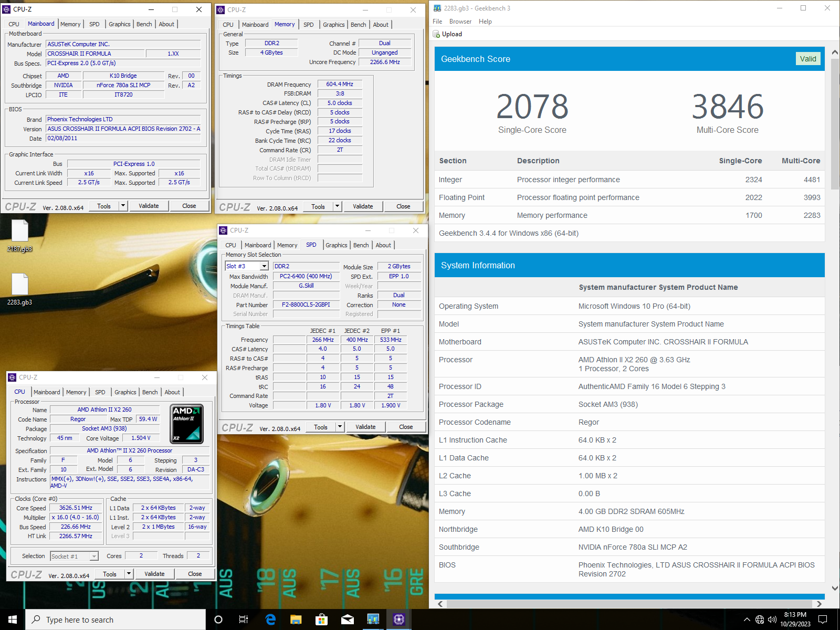Click the CPU-Z title icon in Mainboard window
This screenshot has height=630, width=840.
coord(6,9)
